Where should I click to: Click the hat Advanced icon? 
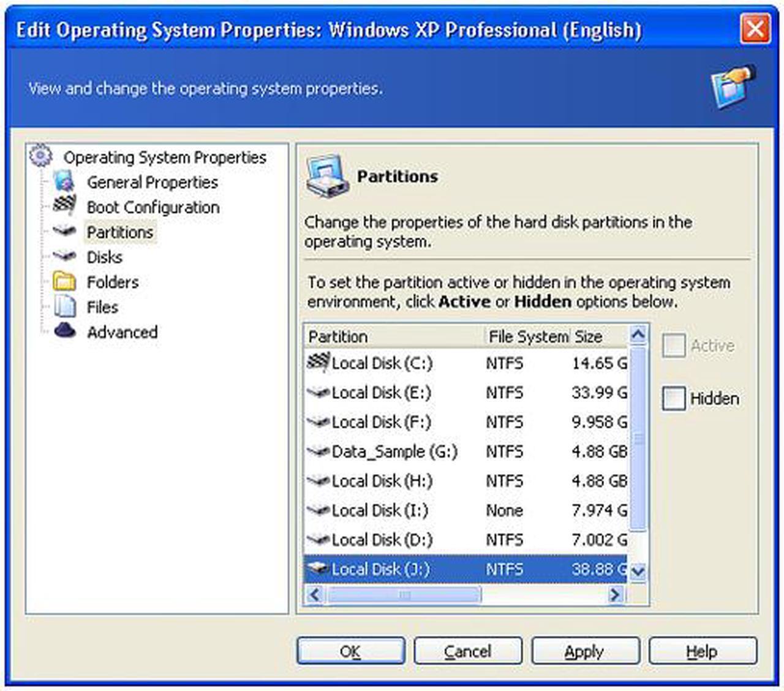(64, 331)
